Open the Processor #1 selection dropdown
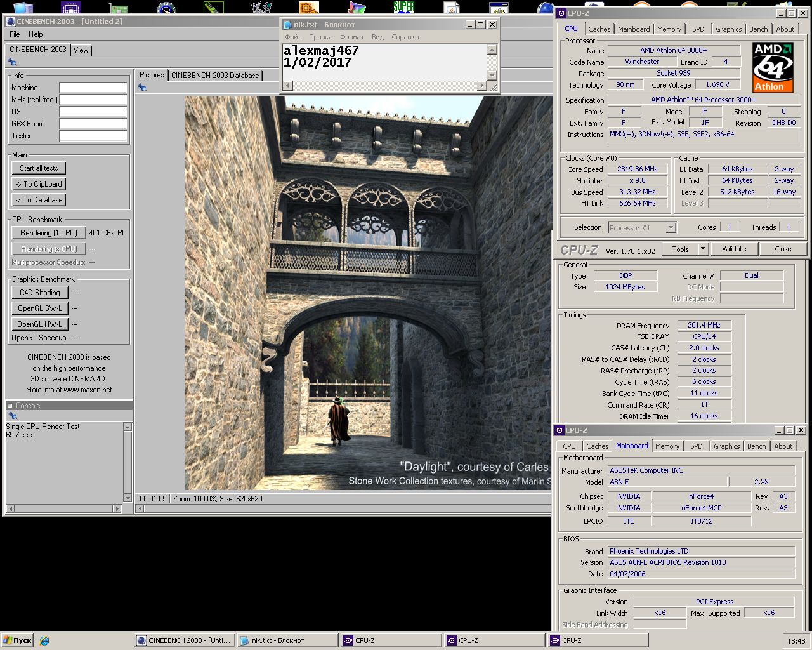 [671, 228]
